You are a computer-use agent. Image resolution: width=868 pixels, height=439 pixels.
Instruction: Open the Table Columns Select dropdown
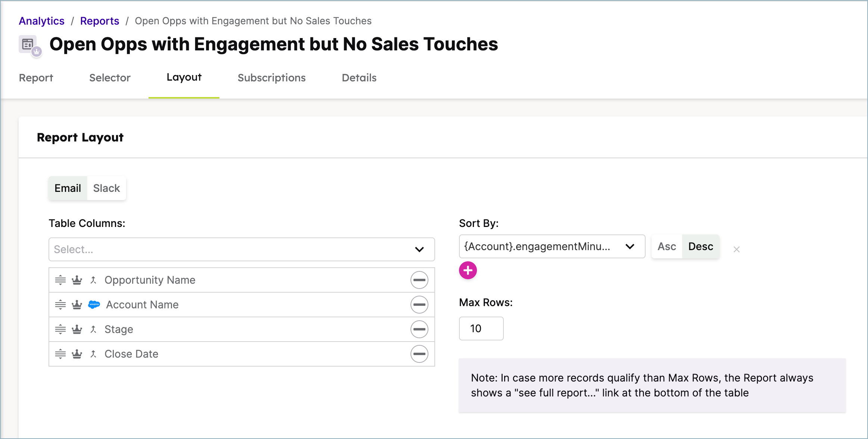(x=241, y=249)
